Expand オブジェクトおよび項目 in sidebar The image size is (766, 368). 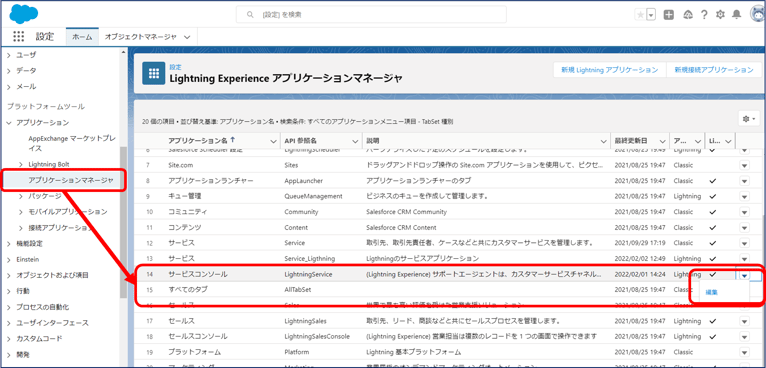tap(9, 275)
